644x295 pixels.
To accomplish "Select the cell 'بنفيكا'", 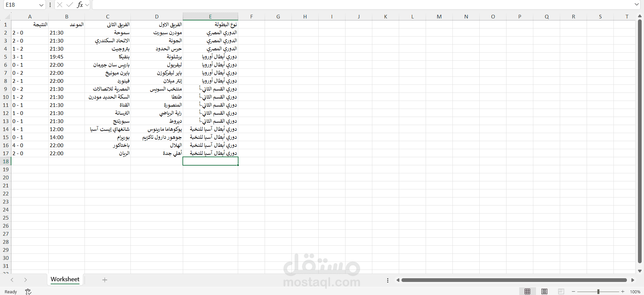I will click(x=108, y=57).
